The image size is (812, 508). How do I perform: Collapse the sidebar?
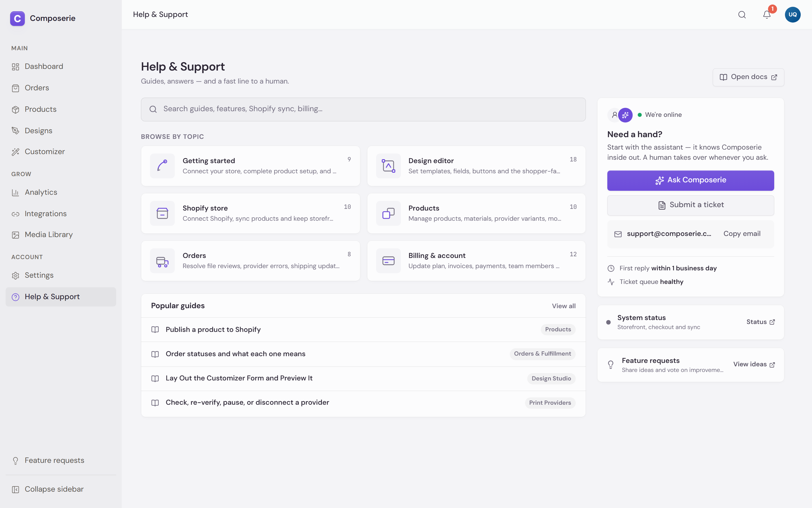tap(61, 489)
